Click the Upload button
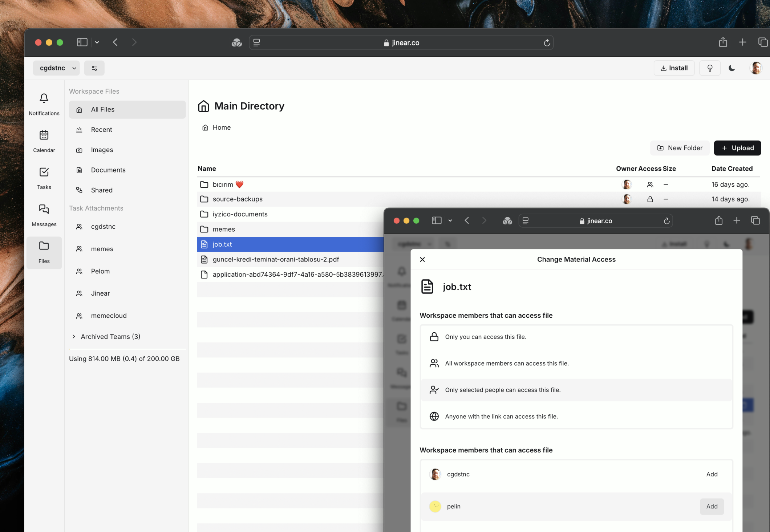 pos(737,148)
